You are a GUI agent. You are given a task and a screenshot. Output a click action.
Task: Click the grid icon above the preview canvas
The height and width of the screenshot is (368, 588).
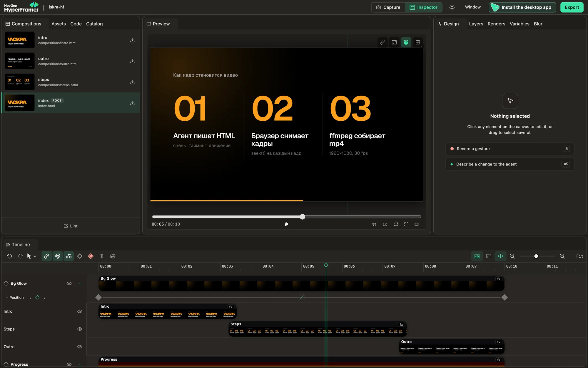click(x=418, y=42)
